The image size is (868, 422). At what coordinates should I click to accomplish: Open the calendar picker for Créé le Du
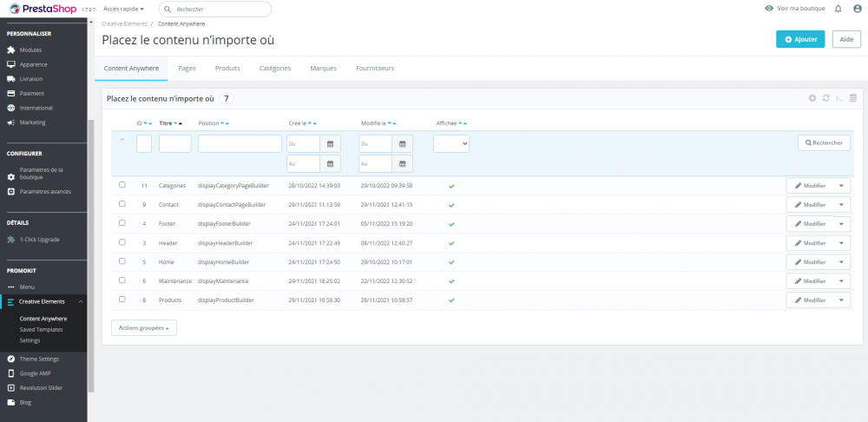[330, 144]
